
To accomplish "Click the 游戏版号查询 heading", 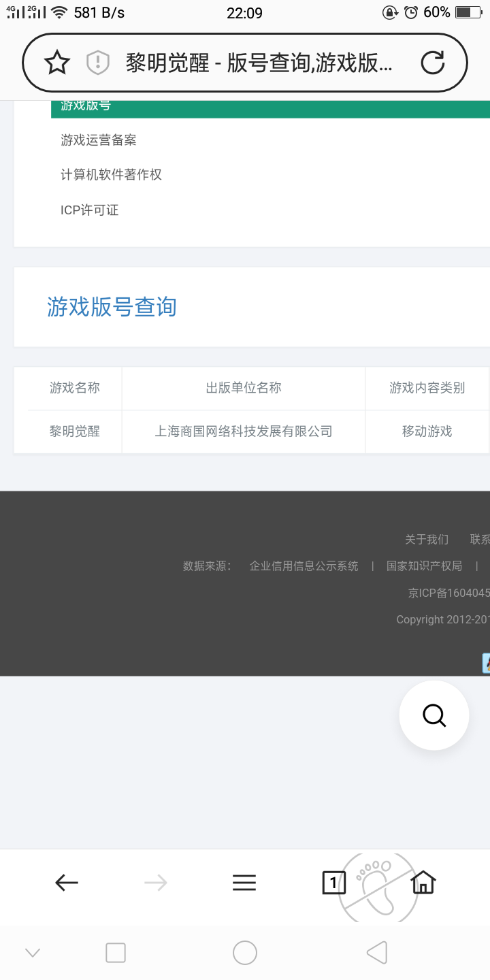I will 112,307.
